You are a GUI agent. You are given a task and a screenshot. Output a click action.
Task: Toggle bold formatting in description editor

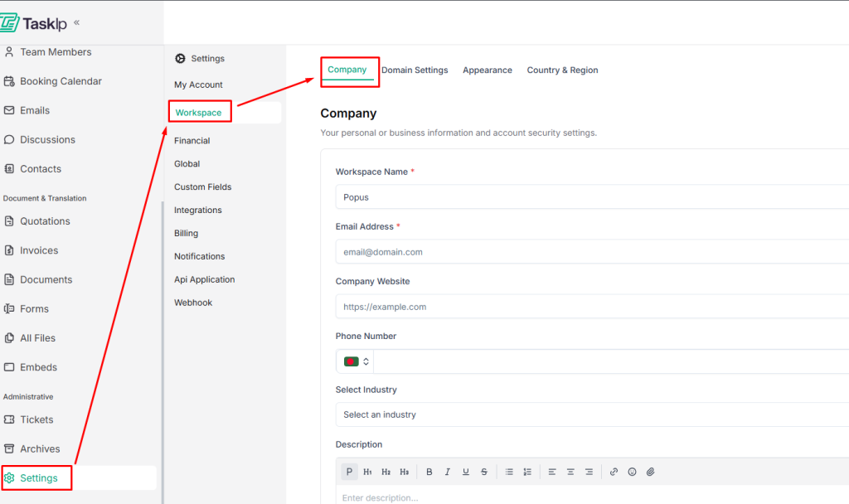(x=429, y=472)
